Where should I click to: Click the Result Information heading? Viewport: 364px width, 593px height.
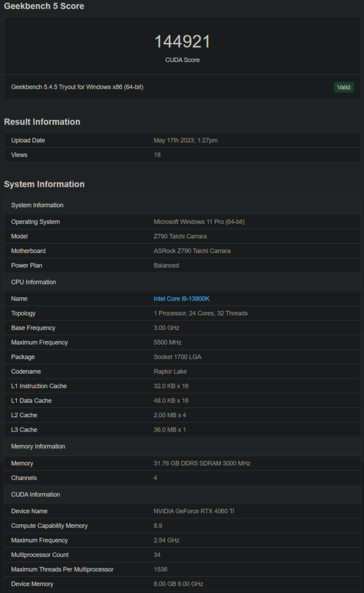(x=42, y=122)
